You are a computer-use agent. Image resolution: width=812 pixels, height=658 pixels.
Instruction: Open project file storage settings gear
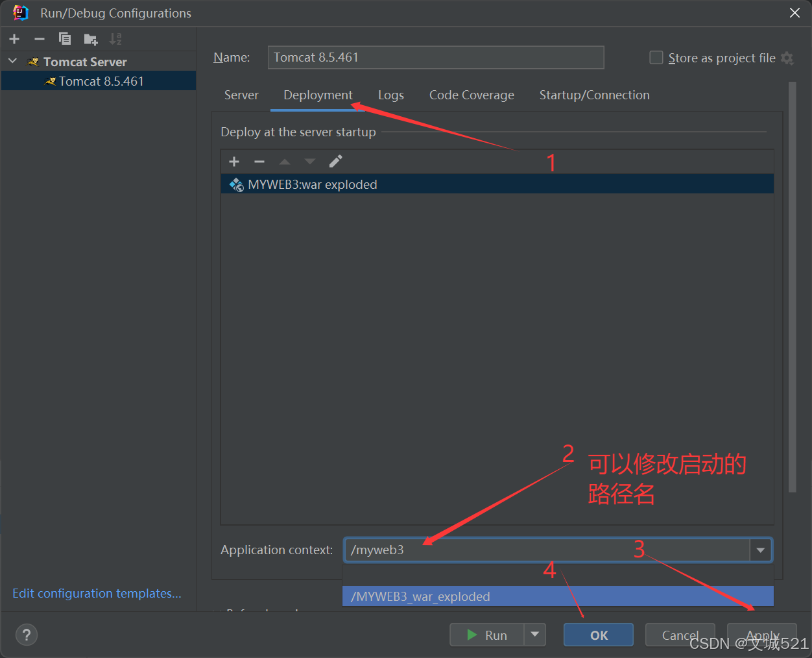pyautogui.click(x=787, y=58)
